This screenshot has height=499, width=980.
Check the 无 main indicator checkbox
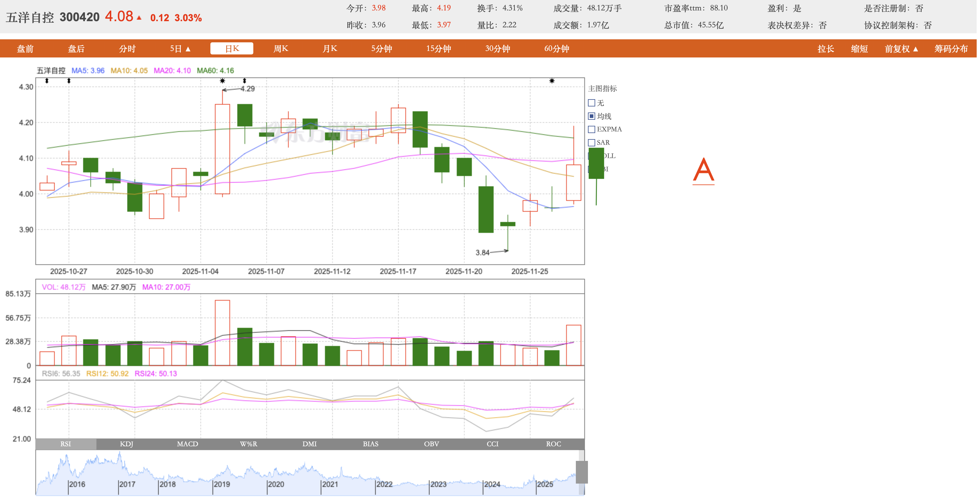tap(592, 103)
